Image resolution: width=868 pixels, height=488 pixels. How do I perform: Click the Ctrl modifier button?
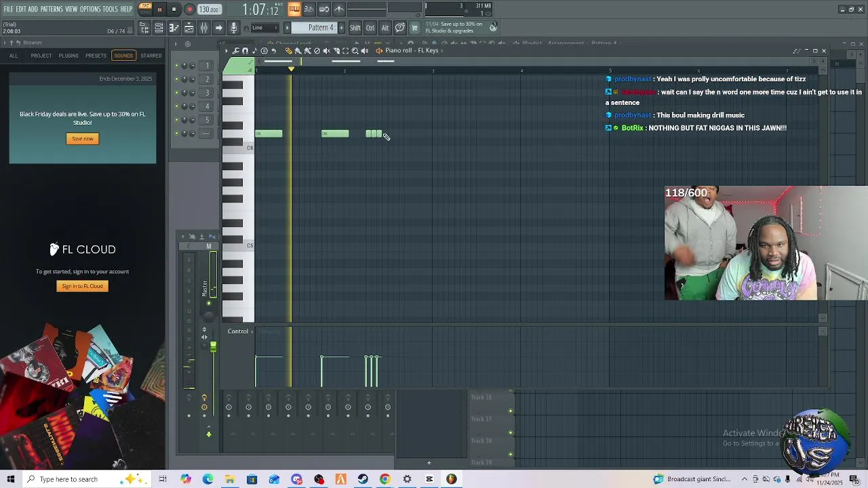tap(370, 28)
